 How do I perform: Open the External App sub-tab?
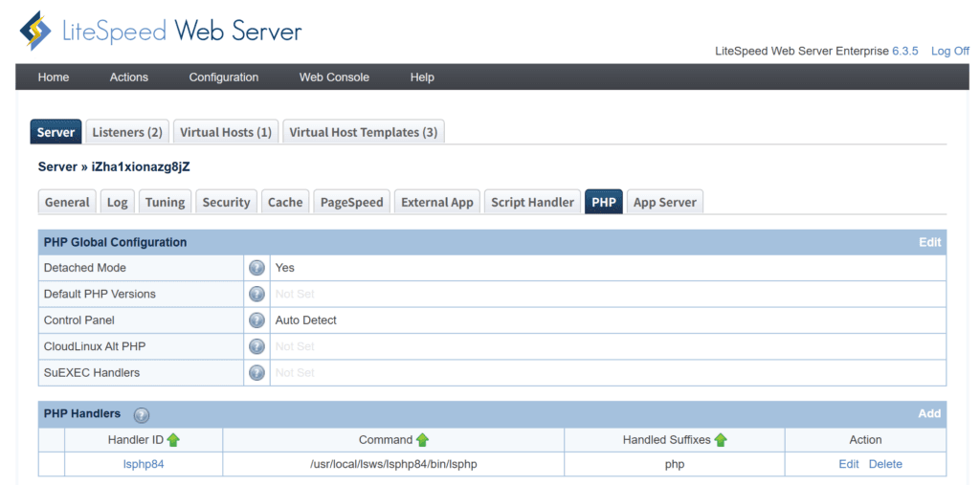click(x=436, y=202)
